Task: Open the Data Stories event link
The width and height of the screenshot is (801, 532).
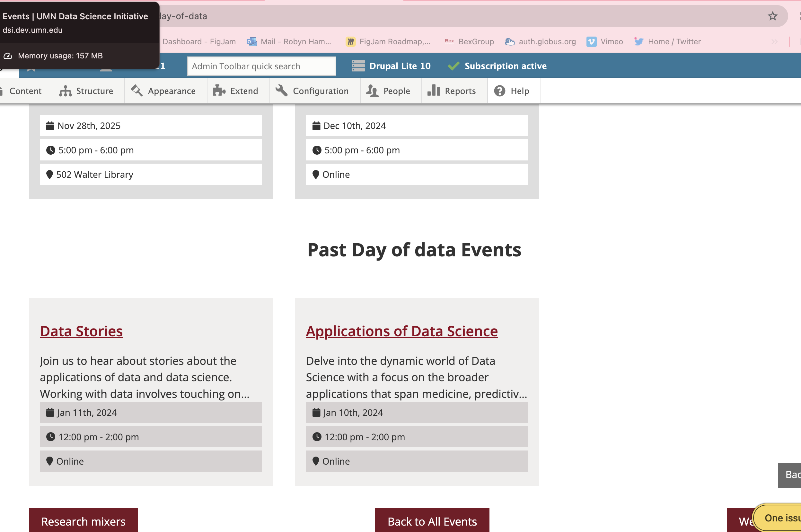Action: (81, 331)
